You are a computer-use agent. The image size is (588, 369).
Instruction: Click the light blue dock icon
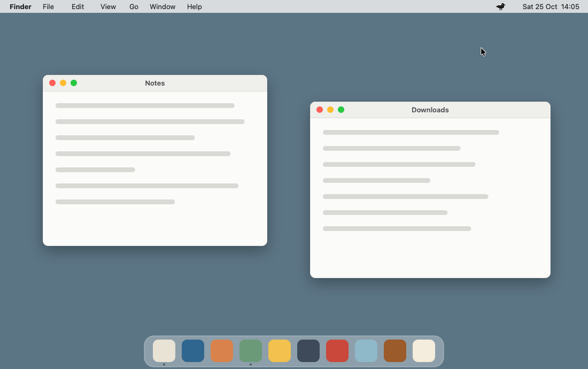366,351
